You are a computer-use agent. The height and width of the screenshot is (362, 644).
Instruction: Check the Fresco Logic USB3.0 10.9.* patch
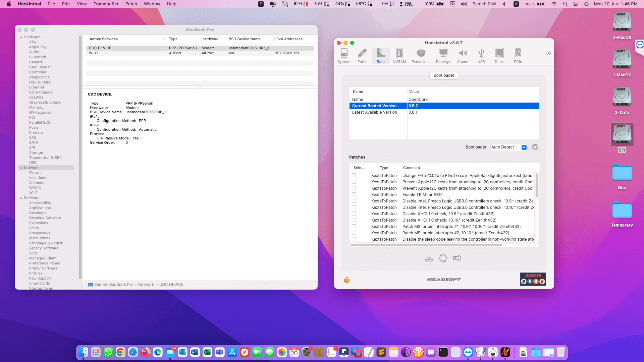[x=354, y=201]
